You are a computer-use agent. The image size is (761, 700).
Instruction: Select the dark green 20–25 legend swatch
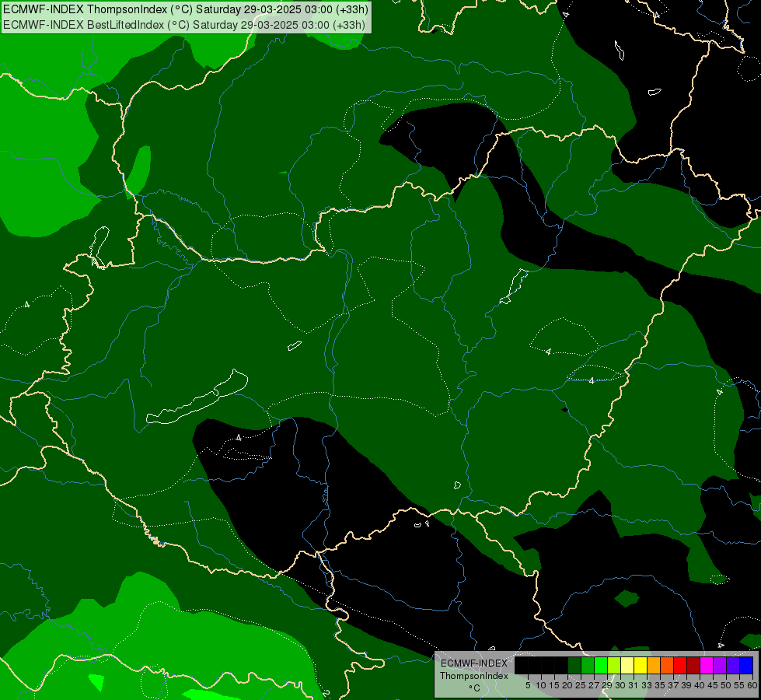(x=574, y=665)
